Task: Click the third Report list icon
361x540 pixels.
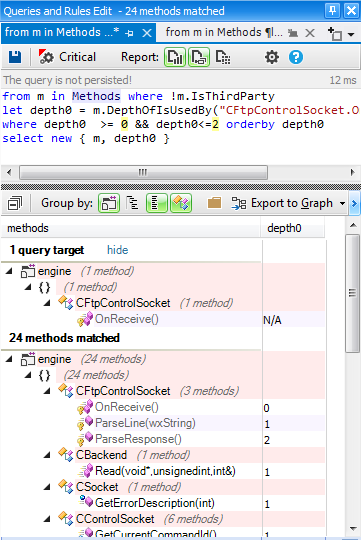Action: (223, 57)
